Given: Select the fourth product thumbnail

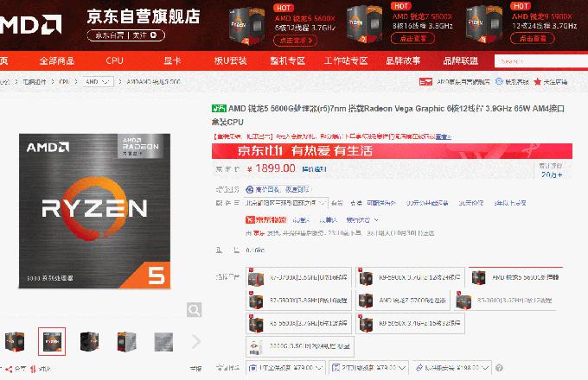Looking at the screenshot, I should click(126, 341).
